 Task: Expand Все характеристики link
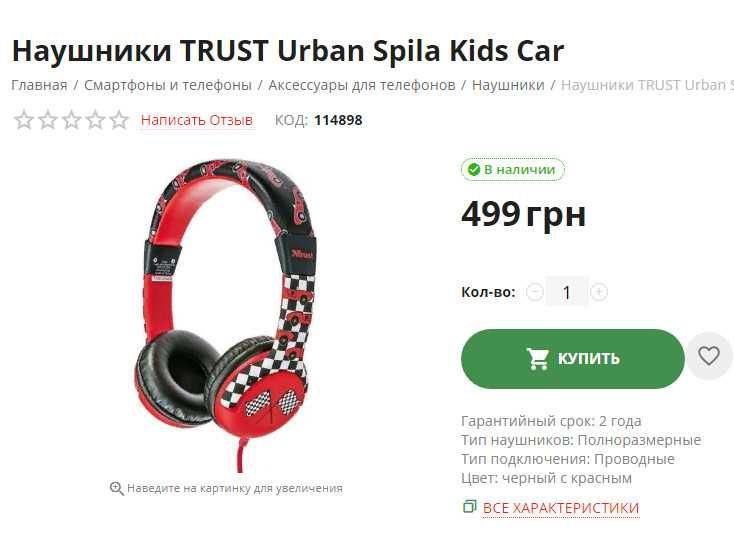(561, 508)
